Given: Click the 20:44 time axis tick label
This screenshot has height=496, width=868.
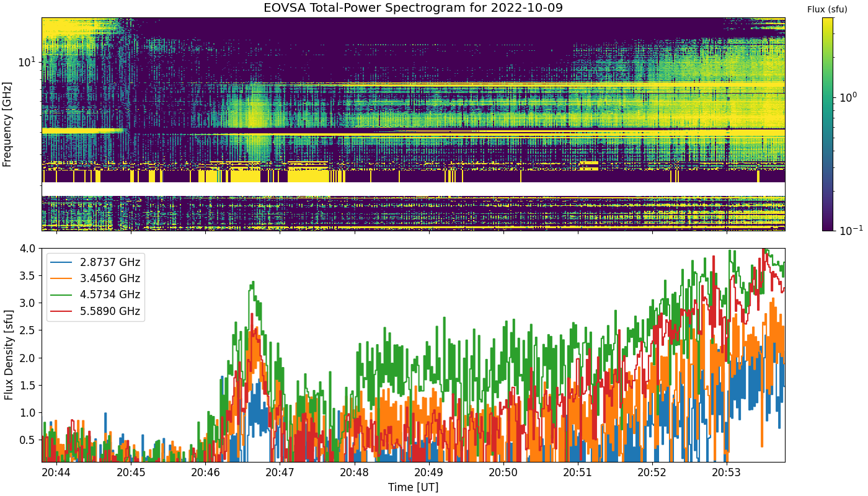Looking at the screenshot, I should pyautogui.click(x=56, y=473).
